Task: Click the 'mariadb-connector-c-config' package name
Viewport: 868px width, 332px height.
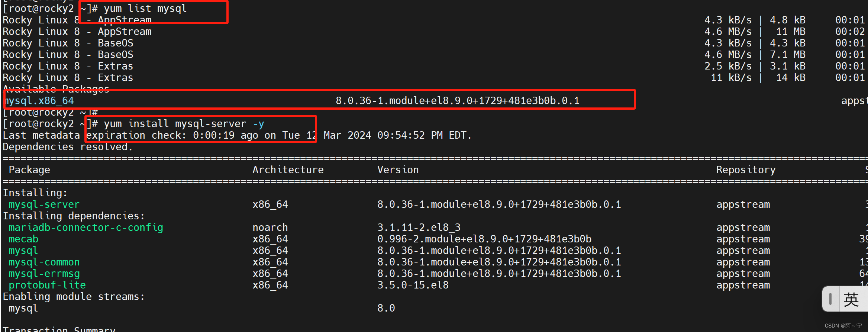Action: (86, 228)
